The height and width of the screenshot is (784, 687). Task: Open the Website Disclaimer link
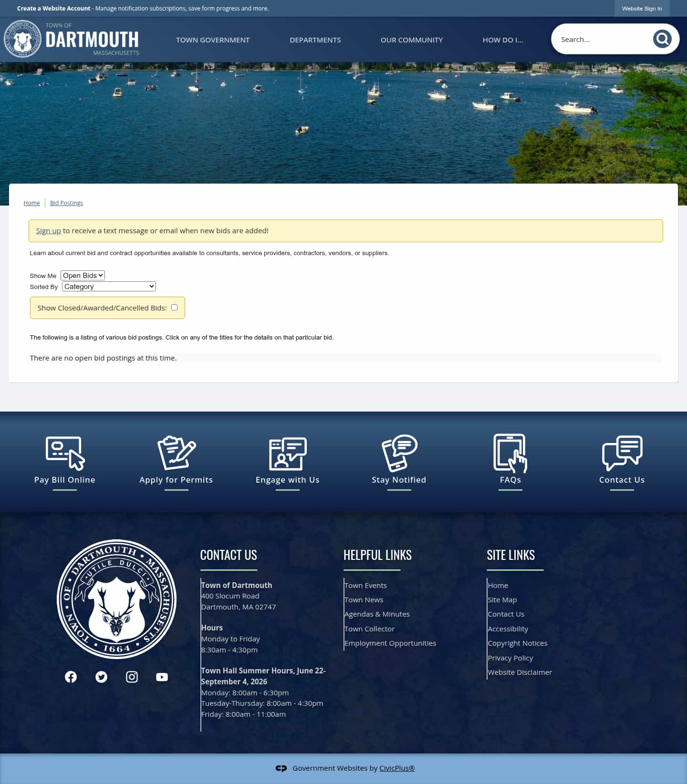(x=520, y=672)
